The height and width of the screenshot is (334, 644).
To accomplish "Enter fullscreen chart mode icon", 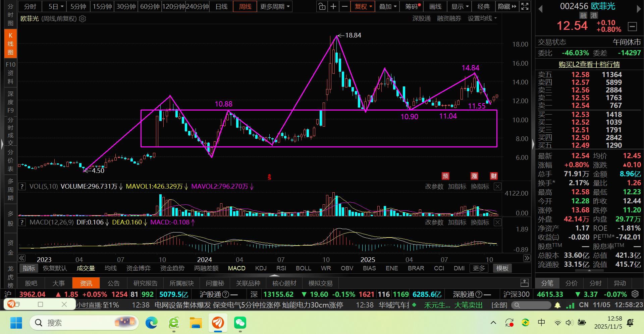I will coord(525,6).
